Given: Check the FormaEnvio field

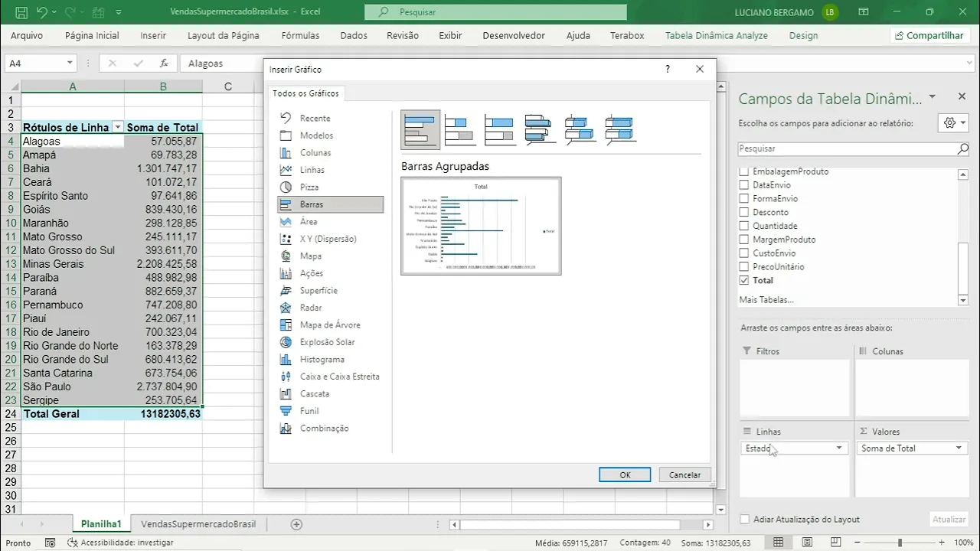Looking at the screenshot, I should [x=743, y=198].
